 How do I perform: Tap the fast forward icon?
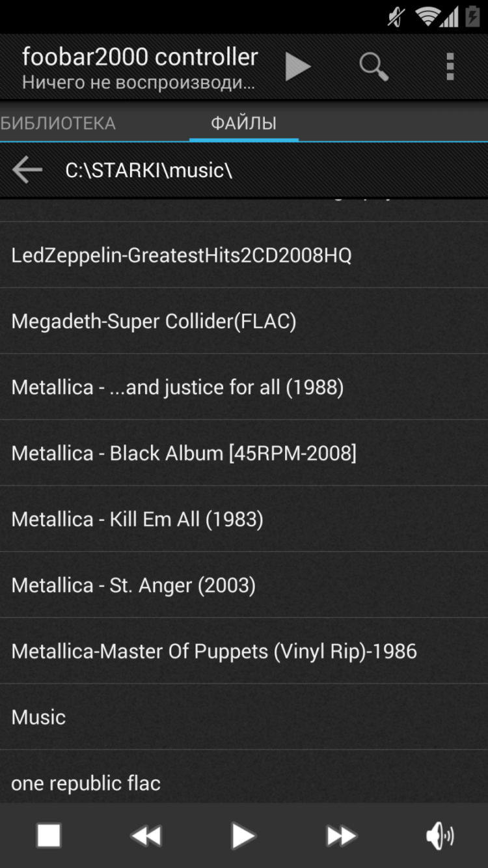[341, 835]
